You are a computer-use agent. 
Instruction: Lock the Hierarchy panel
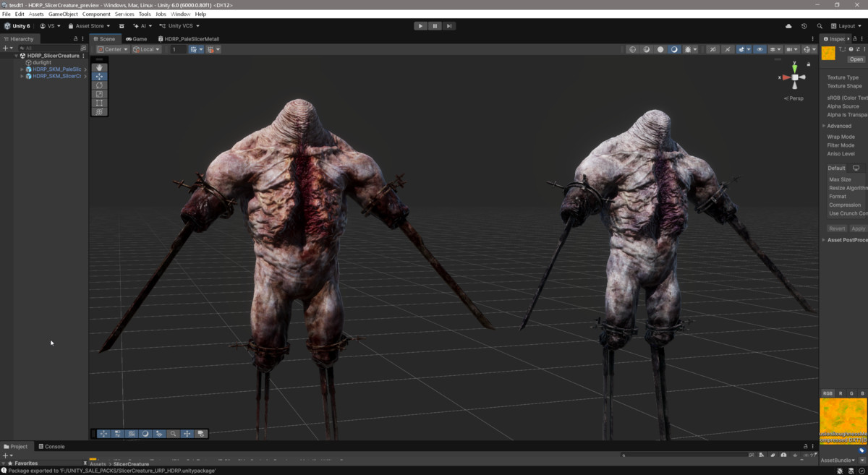(x=75, y=39)
